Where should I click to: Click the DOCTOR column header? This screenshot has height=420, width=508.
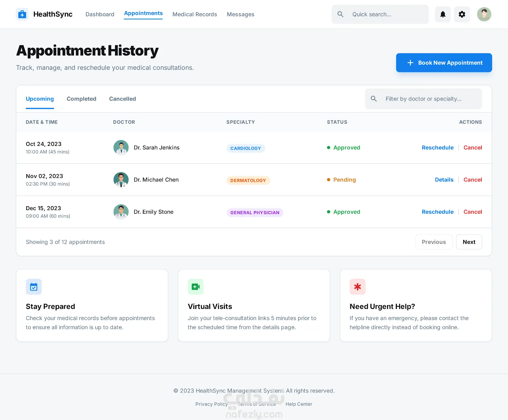[124, 122]
